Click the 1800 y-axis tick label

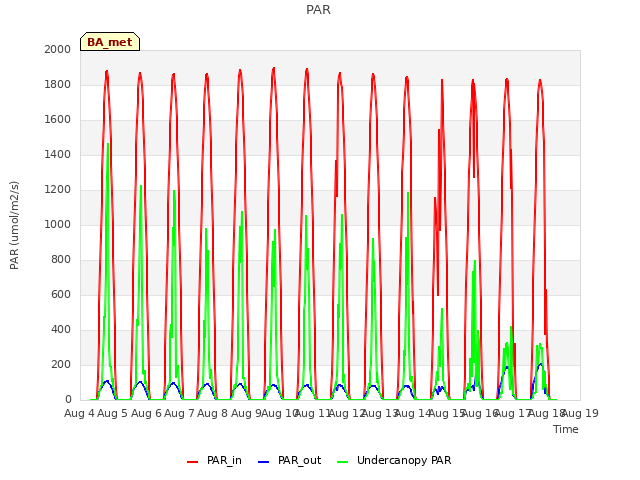click(58, 84)
